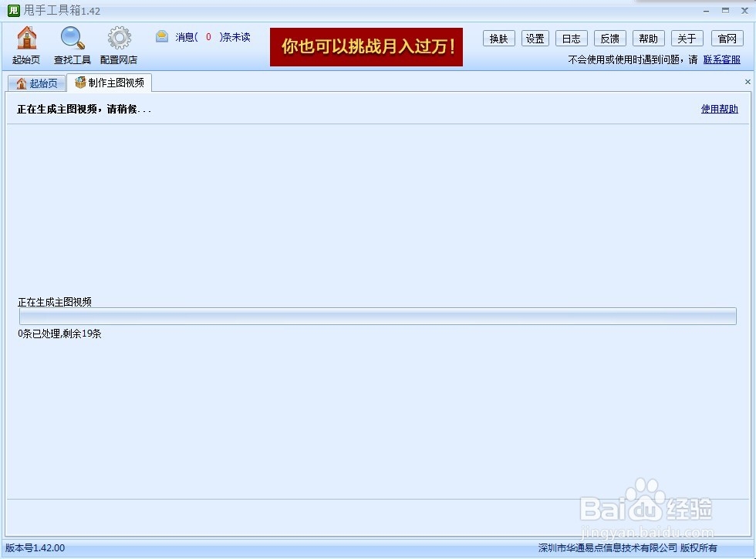Open the 关于 about dialog
This screenshot has width=756, height=559.
(687, 38)
